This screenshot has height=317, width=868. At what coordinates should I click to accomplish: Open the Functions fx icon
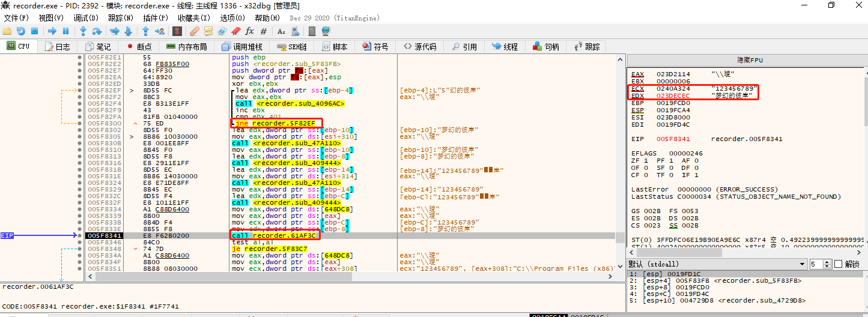[249, 31]
